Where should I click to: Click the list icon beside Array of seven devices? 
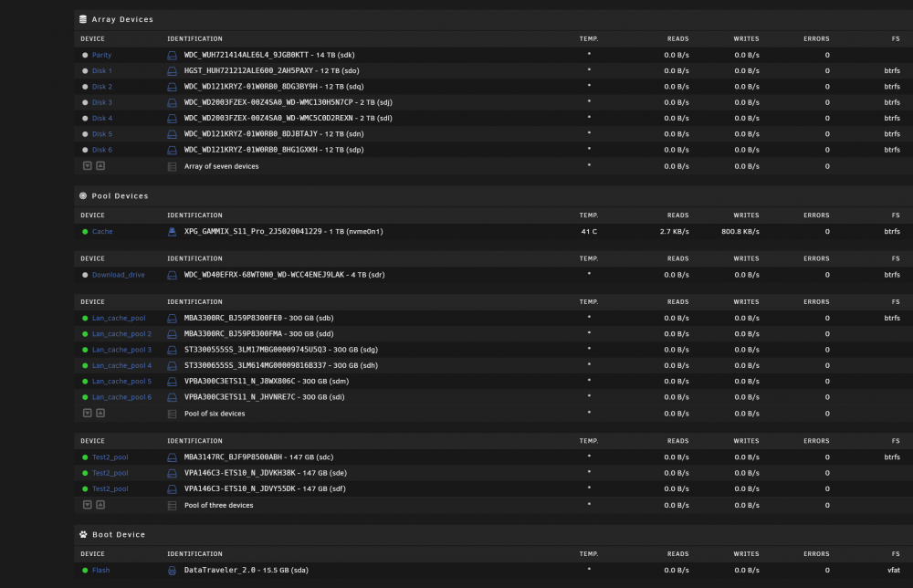172,166
